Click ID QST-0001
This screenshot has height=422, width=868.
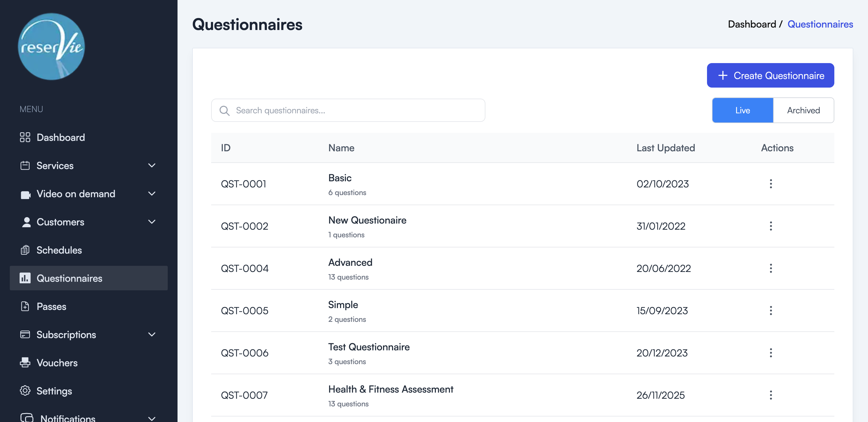243,184
